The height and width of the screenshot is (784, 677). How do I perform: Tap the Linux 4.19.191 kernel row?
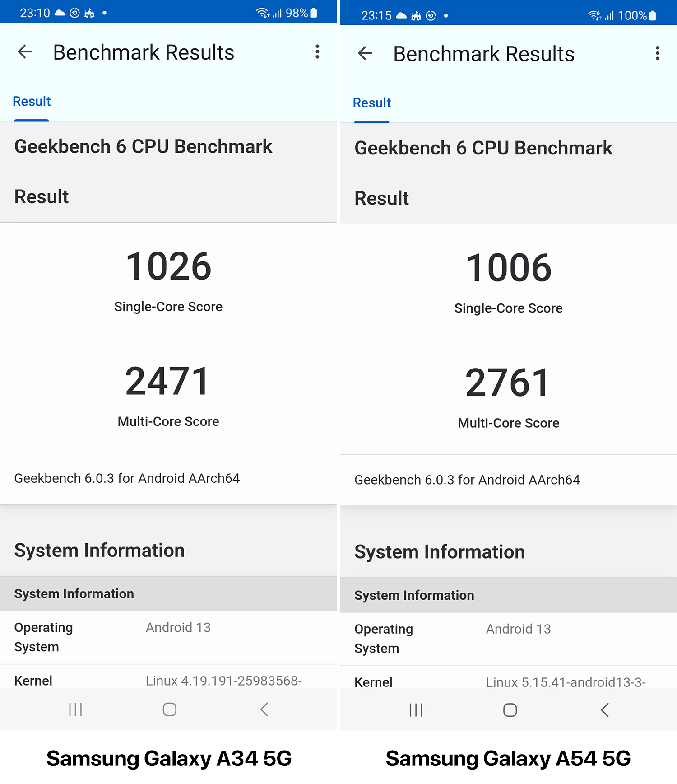pos(168,677)
